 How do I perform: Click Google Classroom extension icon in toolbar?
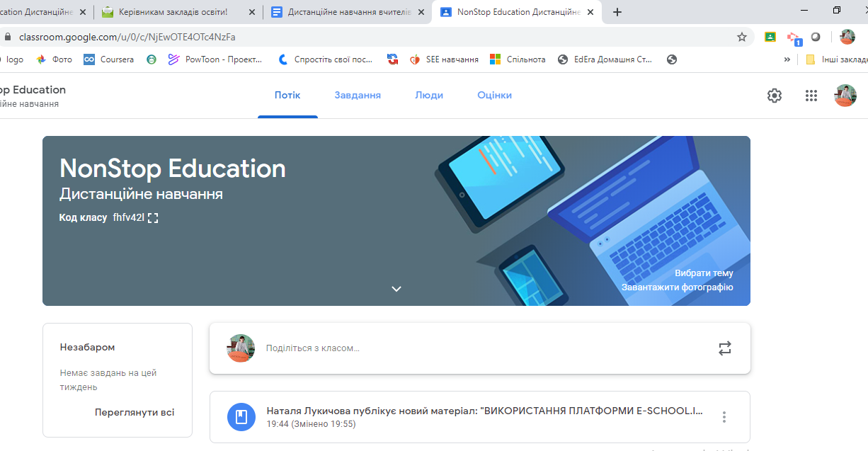770,37
